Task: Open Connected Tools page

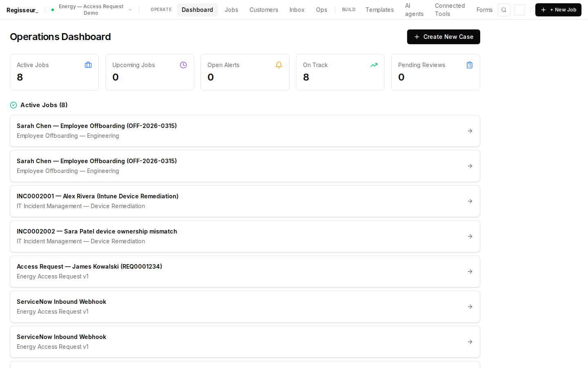Action: [x=450, y=10]
